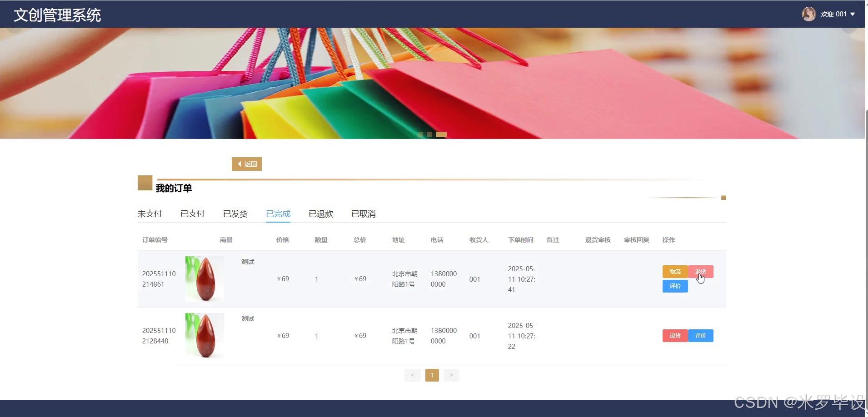Switch to the 已取消 tab

click(364, 214)
